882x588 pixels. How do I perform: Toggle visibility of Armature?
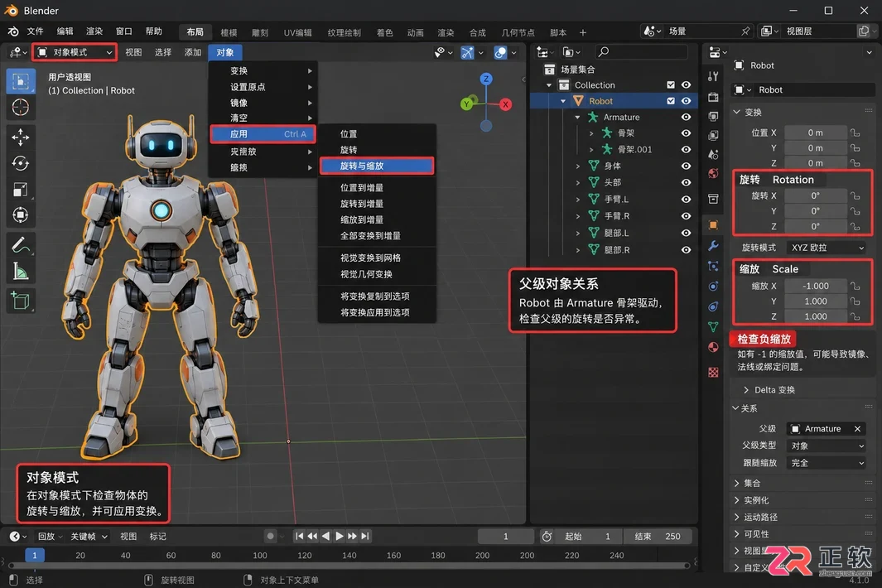[x=687, y=117]
